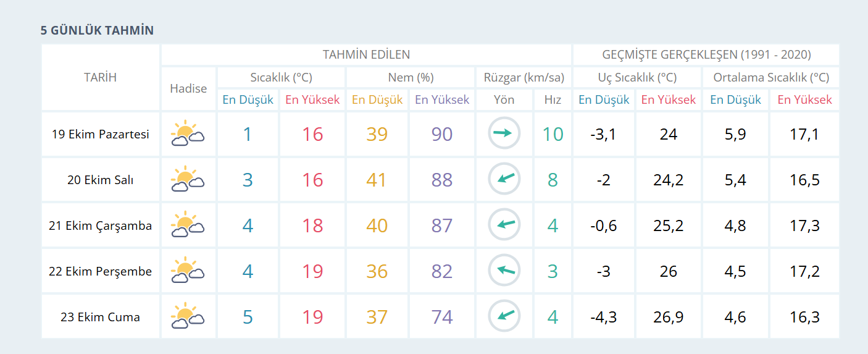Screen dimensions: 868x354
Task: Click the 'Ortalama Sıcaklık (°C)' header
Action: click(x=771, y=78)
